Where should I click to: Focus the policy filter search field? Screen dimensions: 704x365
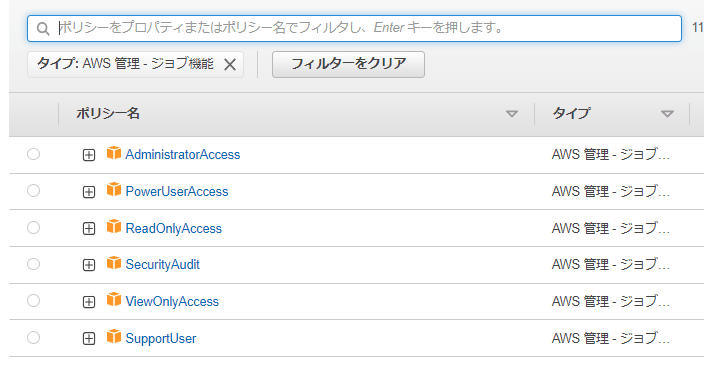[x=354, y=29]
